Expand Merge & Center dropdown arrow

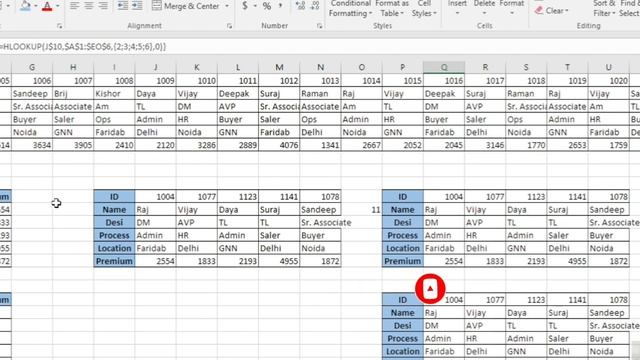point(227,6)
